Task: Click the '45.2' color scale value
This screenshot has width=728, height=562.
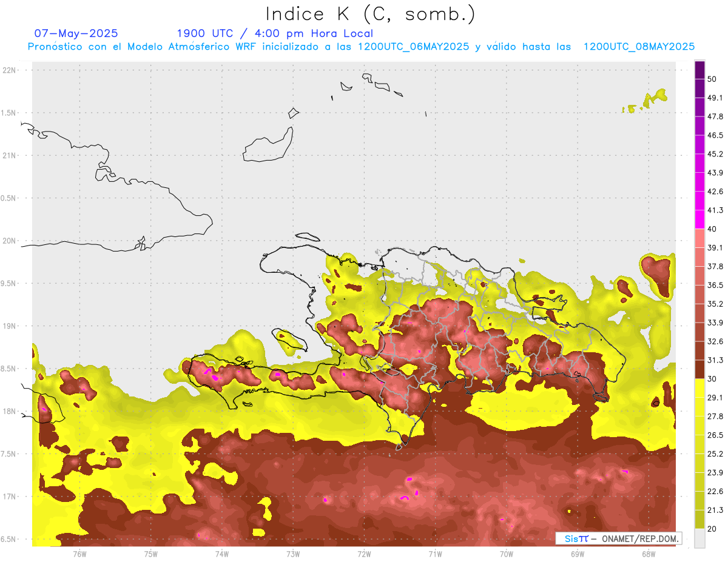Action: tap(715, 154)
